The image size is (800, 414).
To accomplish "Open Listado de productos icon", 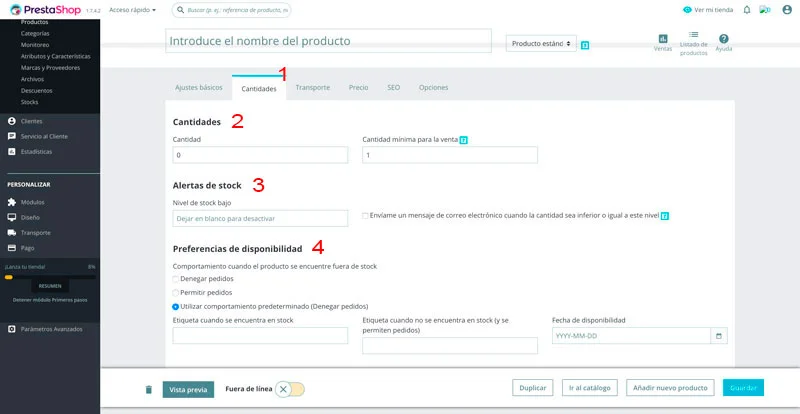I will (693, 35).
